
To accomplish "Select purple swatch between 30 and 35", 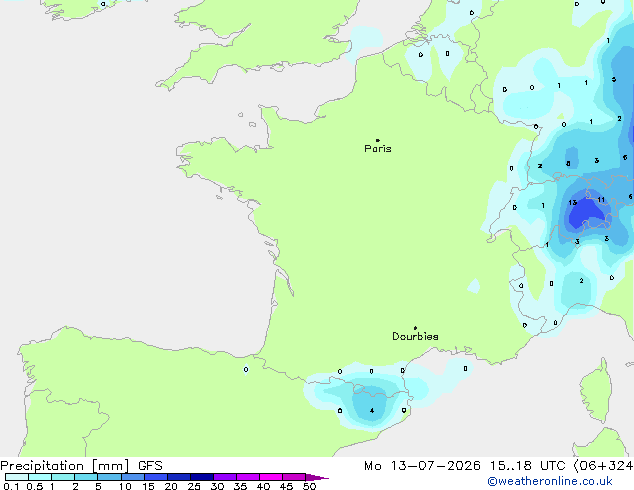I will 225,477.
